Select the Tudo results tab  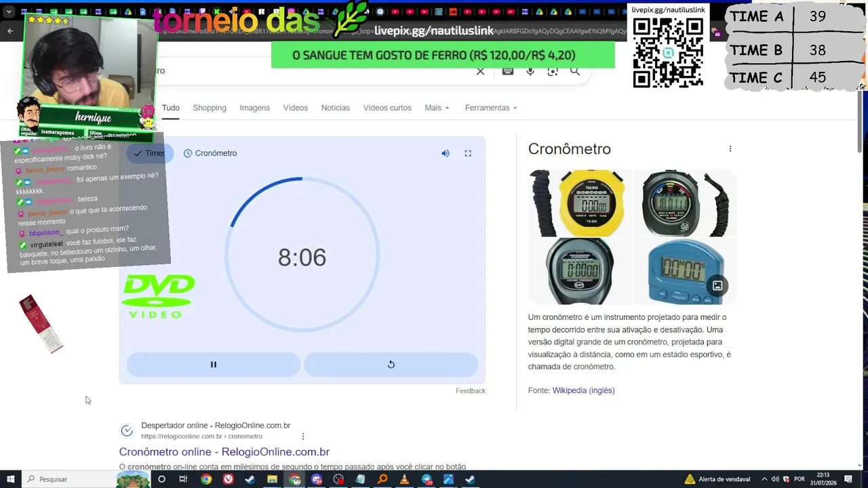click(171, 108)
